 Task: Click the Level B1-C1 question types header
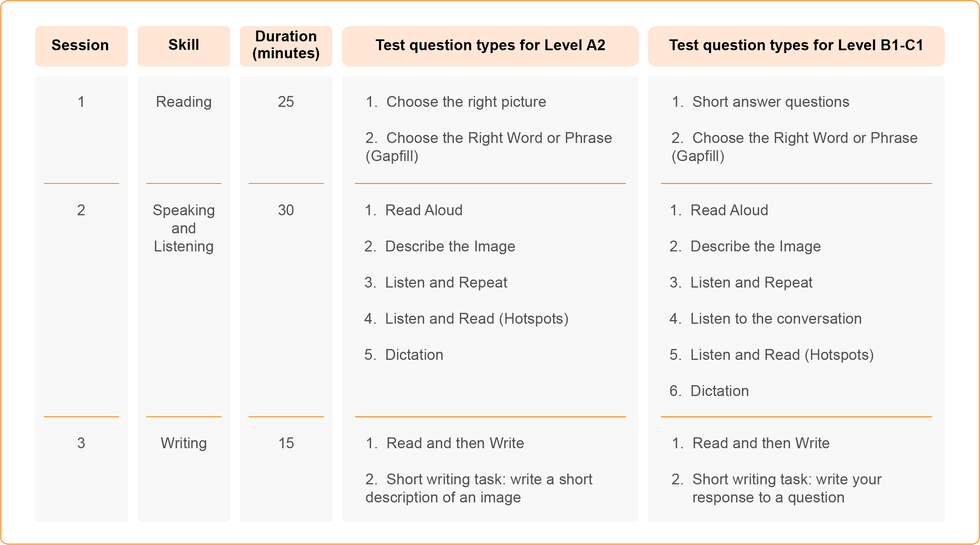pyautogui.click(x=796, y=45)
